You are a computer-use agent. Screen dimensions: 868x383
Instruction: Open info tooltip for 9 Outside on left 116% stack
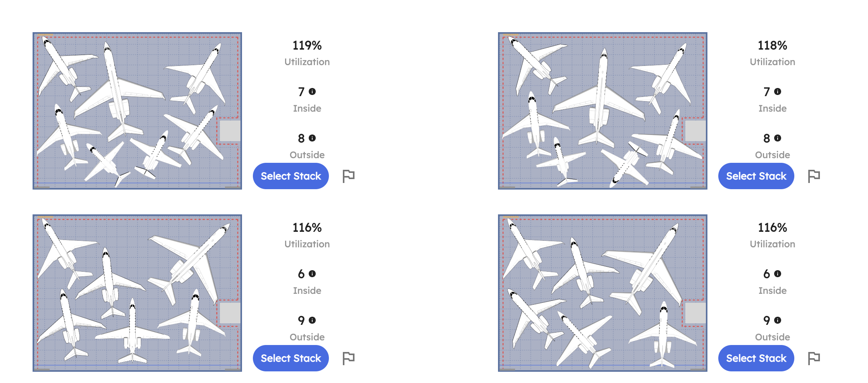pos(313,321)
